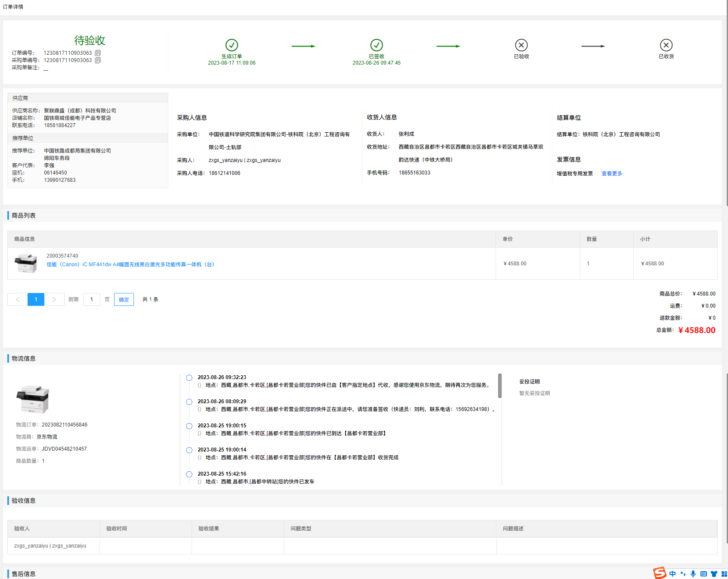This screenshot has height=579, width=728.
Task: Click the 暂无妥投证明 text
Action: (535, 393)
